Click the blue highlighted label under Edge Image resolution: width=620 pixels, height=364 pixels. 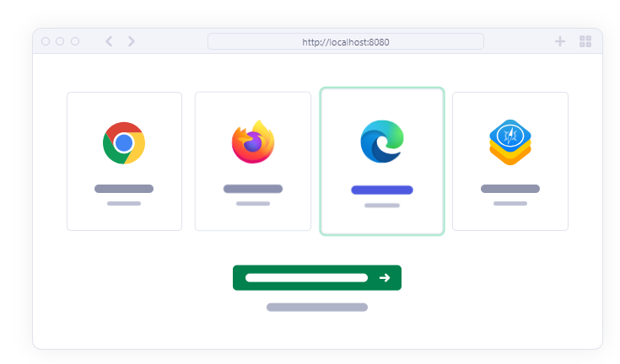[x=381, y=190]
